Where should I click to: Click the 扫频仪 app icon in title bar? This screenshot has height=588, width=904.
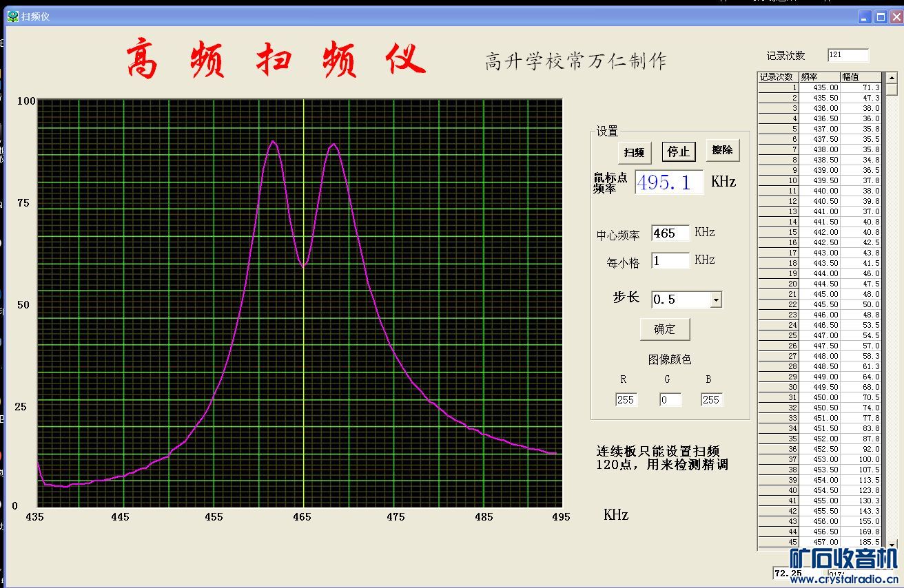click(x=12, y=17)
